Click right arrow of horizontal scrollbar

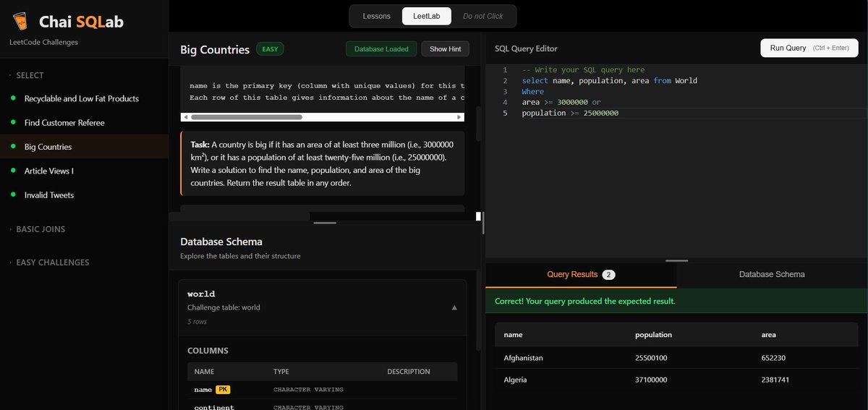tap(459, 116)
